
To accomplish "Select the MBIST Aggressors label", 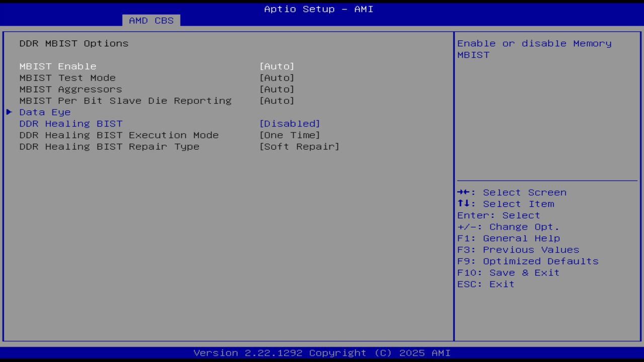I will click(71, 89).
